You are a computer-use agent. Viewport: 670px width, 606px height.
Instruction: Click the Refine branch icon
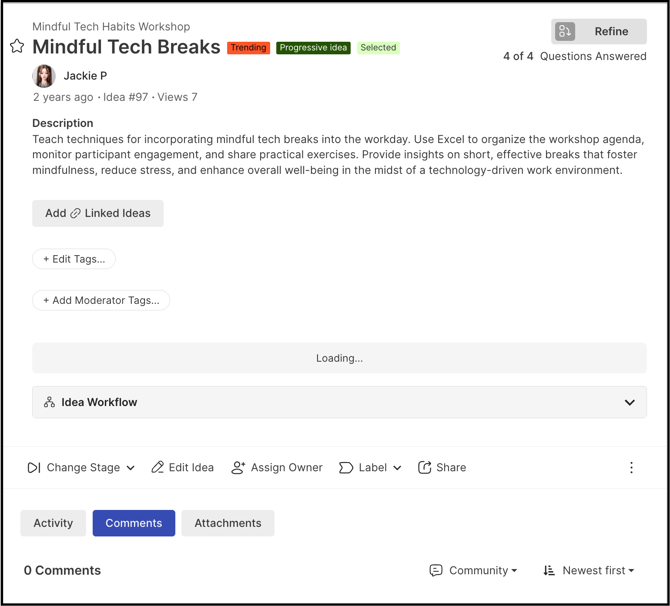564,31
